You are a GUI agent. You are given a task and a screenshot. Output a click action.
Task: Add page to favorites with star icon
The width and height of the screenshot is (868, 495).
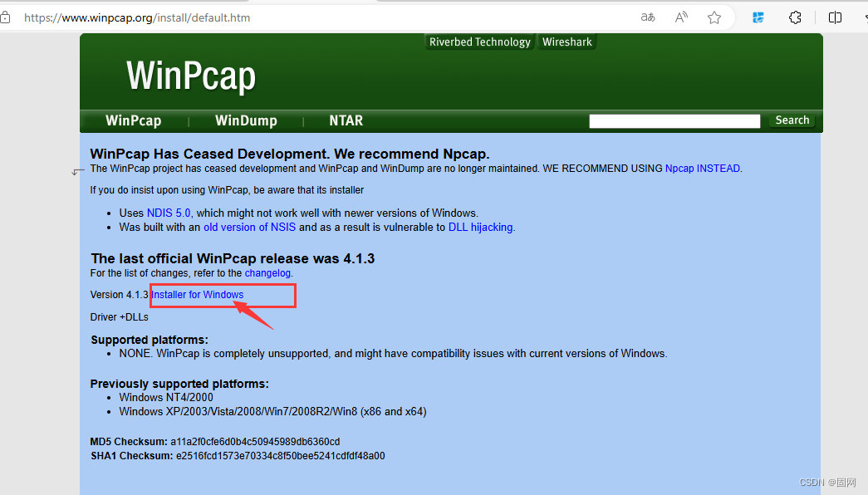(x=714, y=17)
